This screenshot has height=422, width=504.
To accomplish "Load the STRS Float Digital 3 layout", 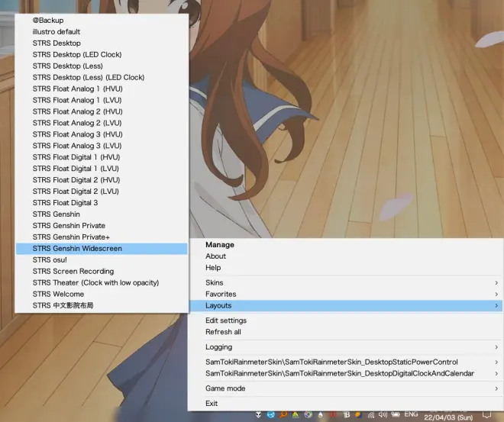I will (x=102, y=203).
